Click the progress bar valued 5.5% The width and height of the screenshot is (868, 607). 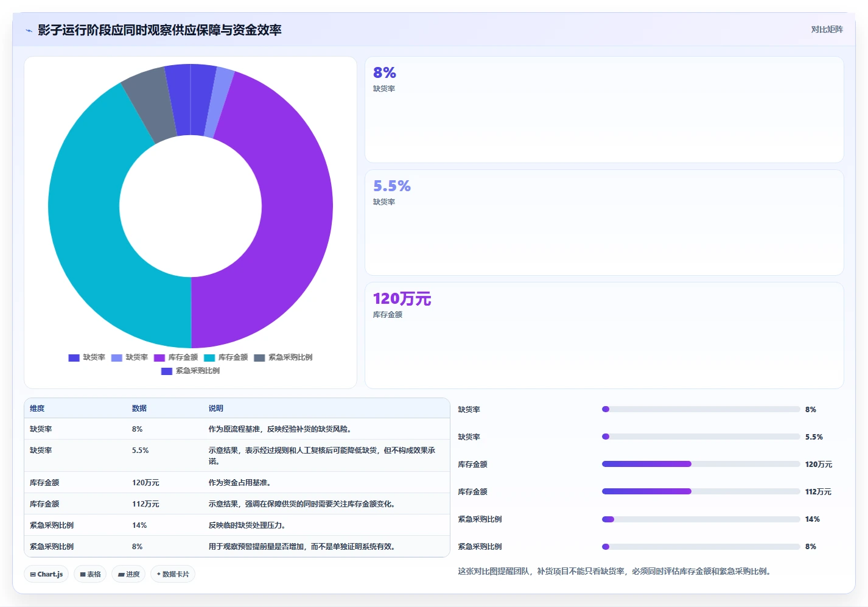coord(701,437)
